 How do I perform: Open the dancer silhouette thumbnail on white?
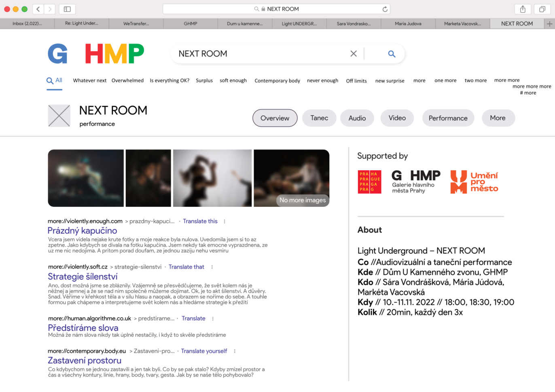point(212,178)
